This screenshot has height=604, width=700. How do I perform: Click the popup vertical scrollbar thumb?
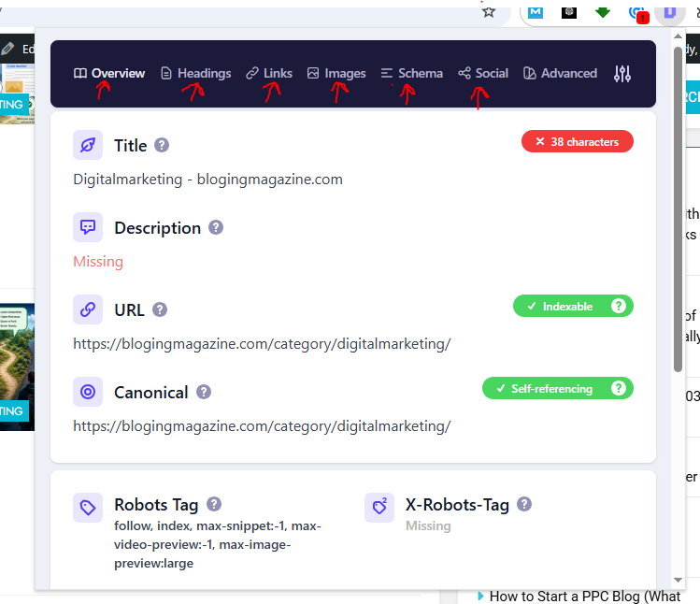coord(679,209)
